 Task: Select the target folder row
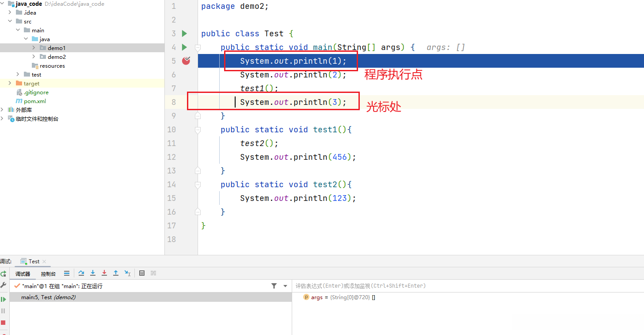point(82,83)
